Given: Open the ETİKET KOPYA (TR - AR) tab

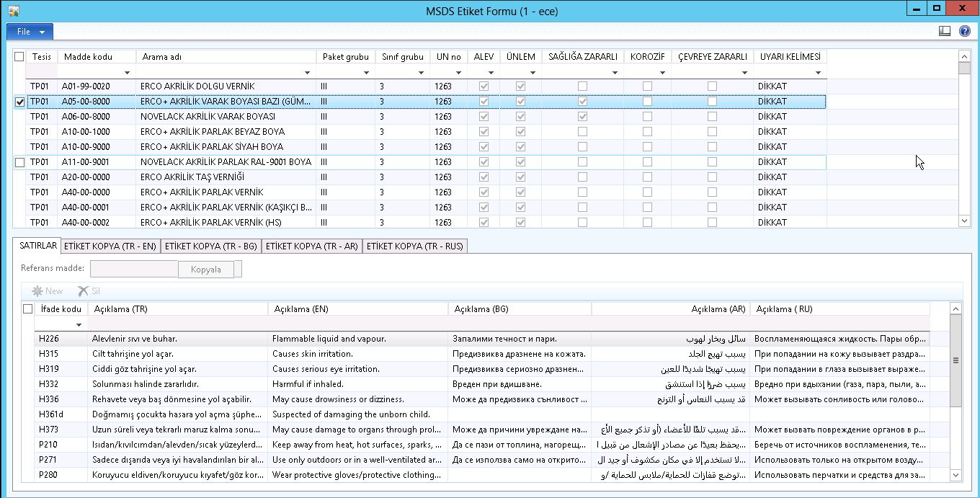Looking at the screenshot, I should (312, 246).
